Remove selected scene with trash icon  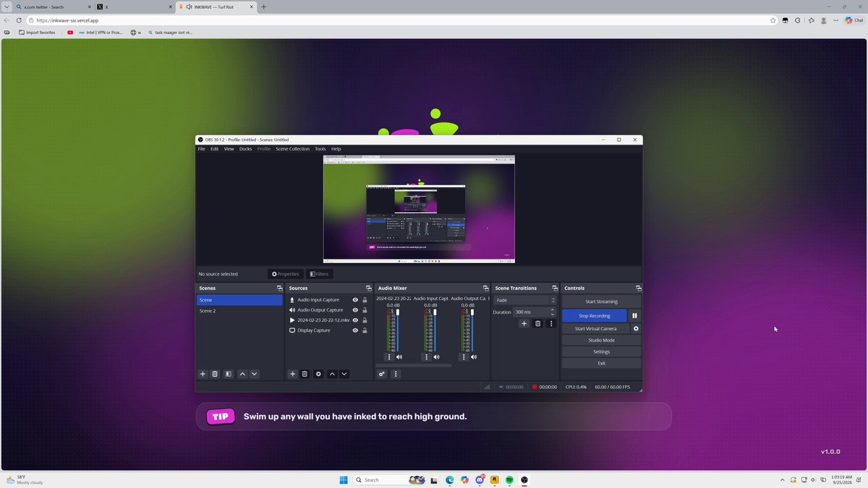point(215,374)
